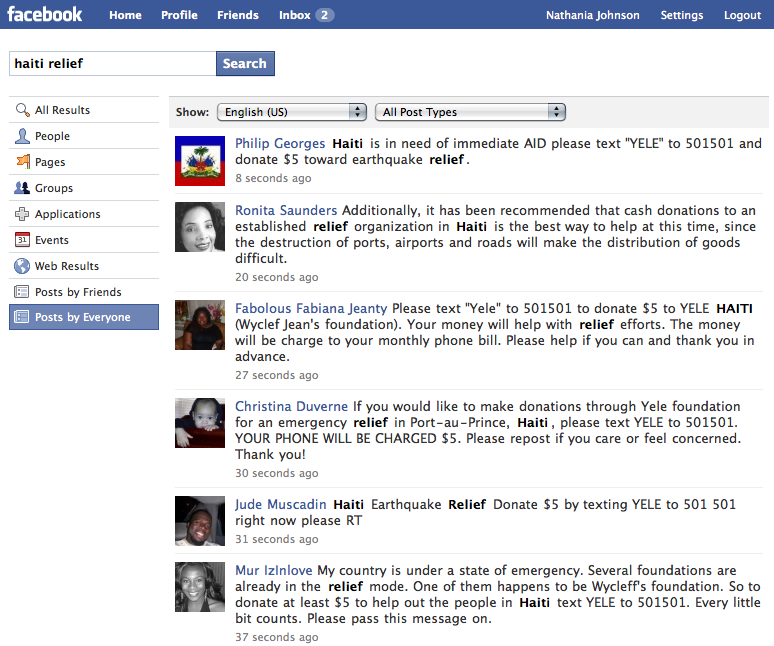The image size is (774, 646).
Task: Click the Search button
Action: click(x=245, y=63)
